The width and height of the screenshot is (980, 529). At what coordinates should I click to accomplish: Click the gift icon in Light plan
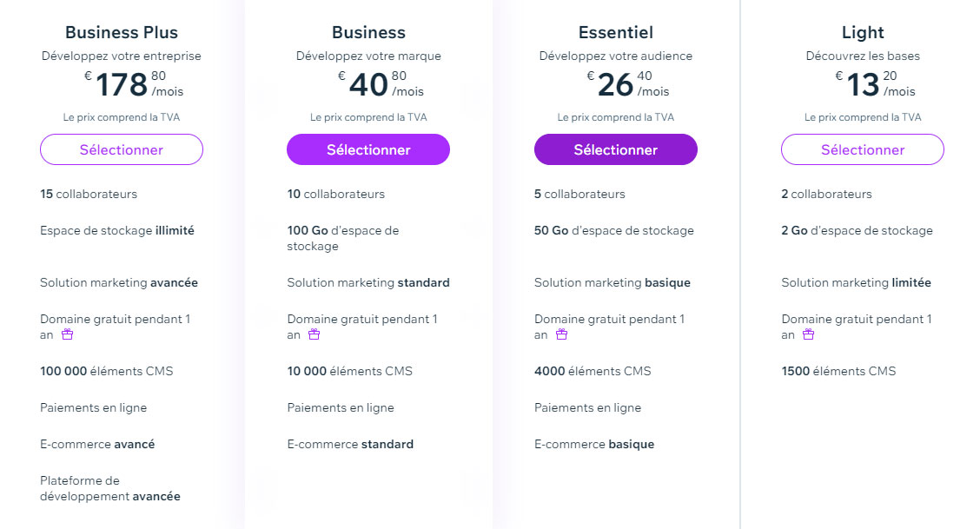point(808,334)
